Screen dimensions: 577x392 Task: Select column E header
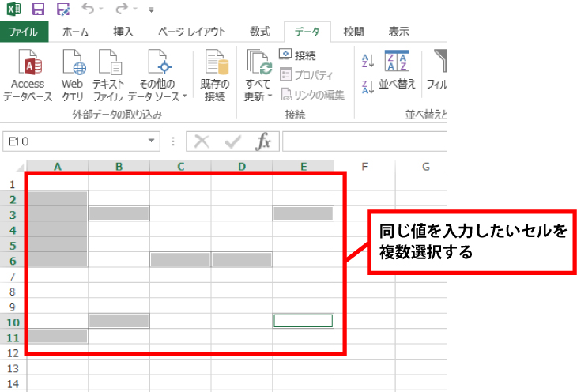(304, 167)
